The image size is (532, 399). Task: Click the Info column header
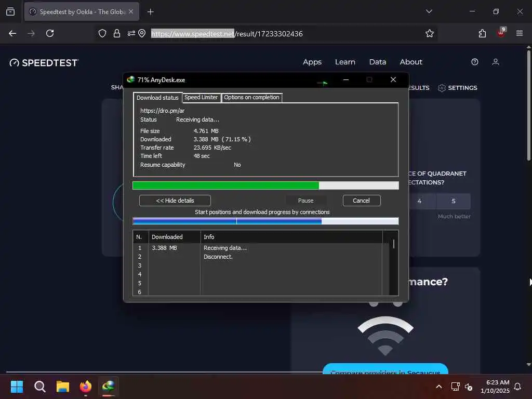pos(291,237)
